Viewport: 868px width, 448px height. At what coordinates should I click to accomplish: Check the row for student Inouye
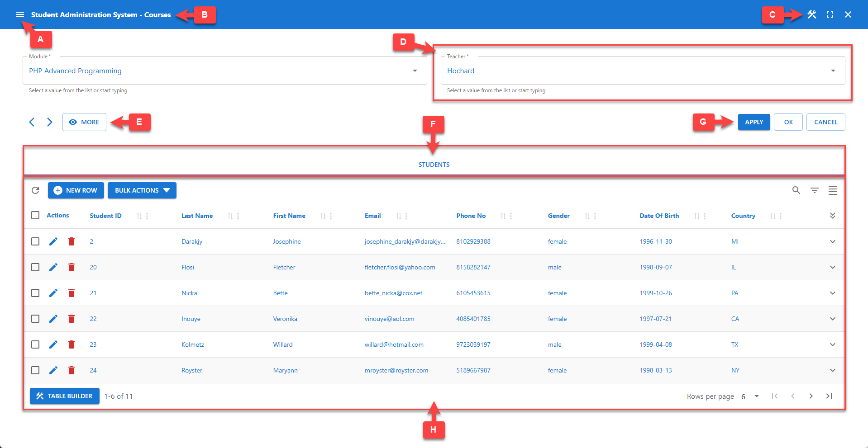[35, 319]
